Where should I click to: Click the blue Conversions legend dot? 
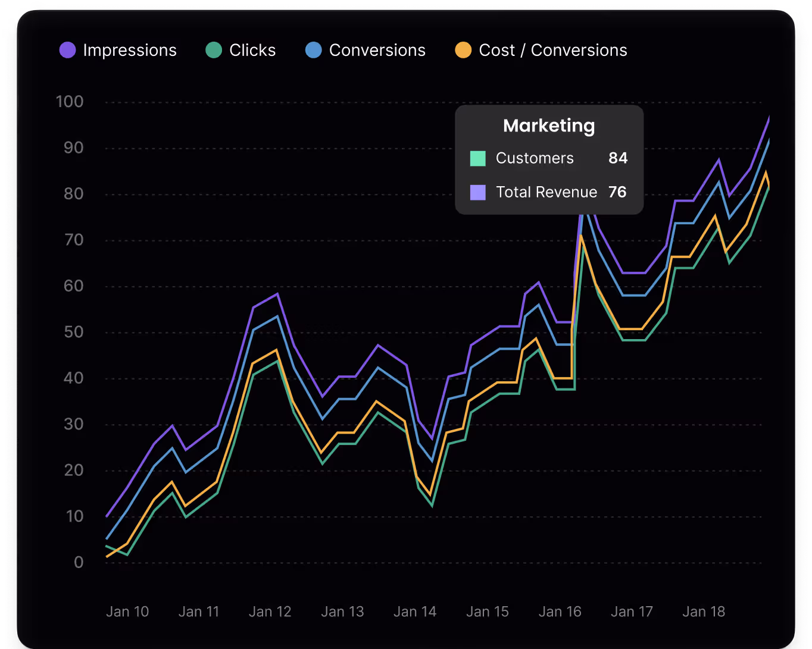pos(314,51)
